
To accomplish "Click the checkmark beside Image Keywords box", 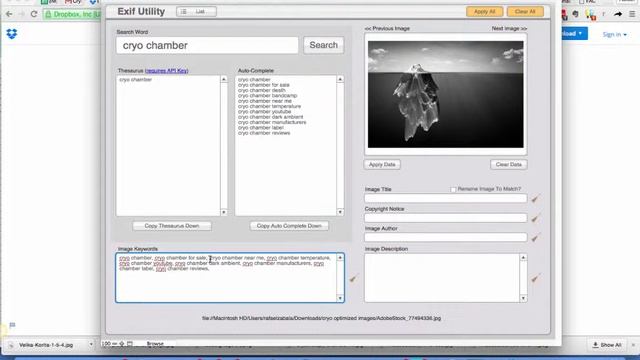I will [353, 278].
